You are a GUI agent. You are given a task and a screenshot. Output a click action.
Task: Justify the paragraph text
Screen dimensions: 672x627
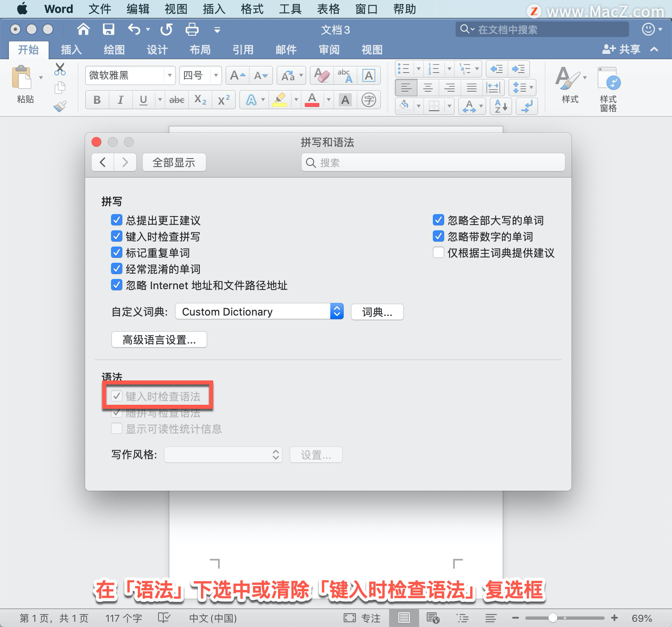472,88
